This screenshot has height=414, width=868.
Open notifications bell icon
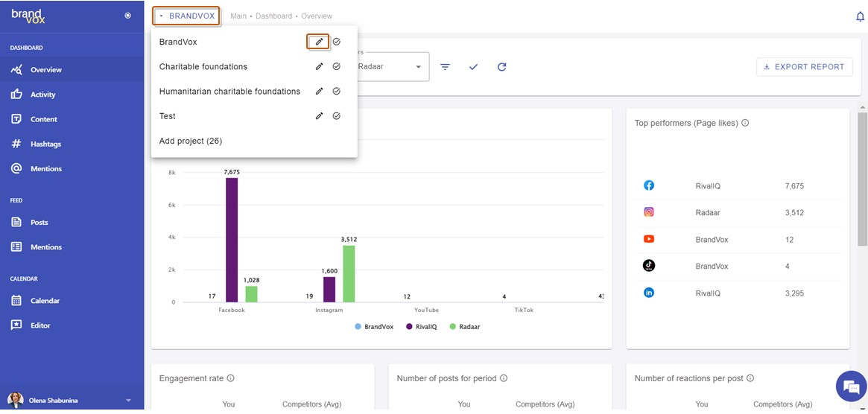(x=861, y=16)
